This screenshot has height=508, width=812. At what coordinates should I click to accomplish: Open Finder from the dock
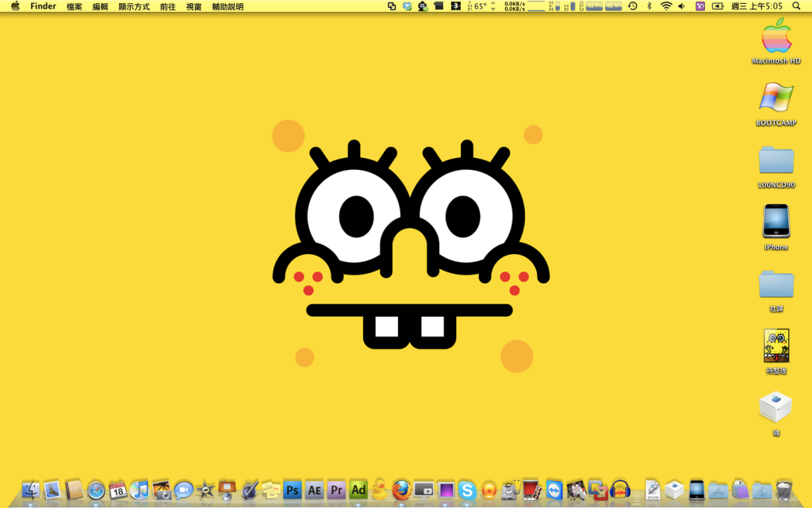click(x=31, y=490)
